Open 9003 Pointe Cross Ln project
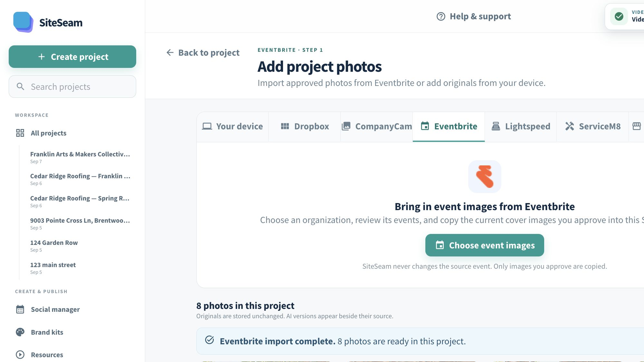This screenshot has height=362, width=644. click(x=80, y=224)
